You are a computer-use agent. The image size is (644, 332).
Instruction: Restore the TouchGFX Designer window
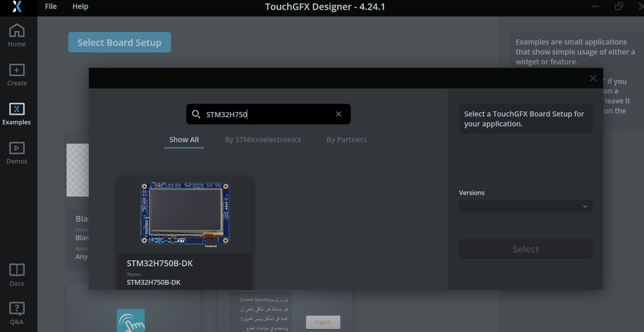[619, 6]
